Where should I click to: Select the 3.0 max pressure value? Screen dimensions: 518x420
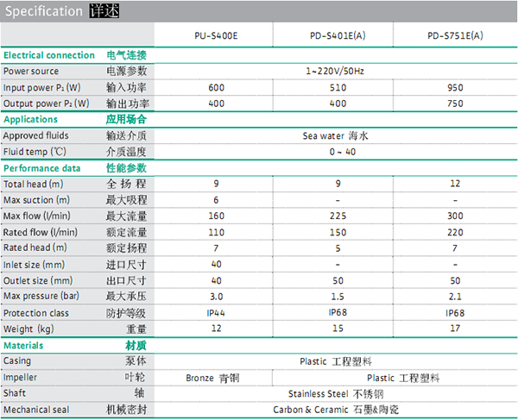pyautogui.click(x=216, y=297)
